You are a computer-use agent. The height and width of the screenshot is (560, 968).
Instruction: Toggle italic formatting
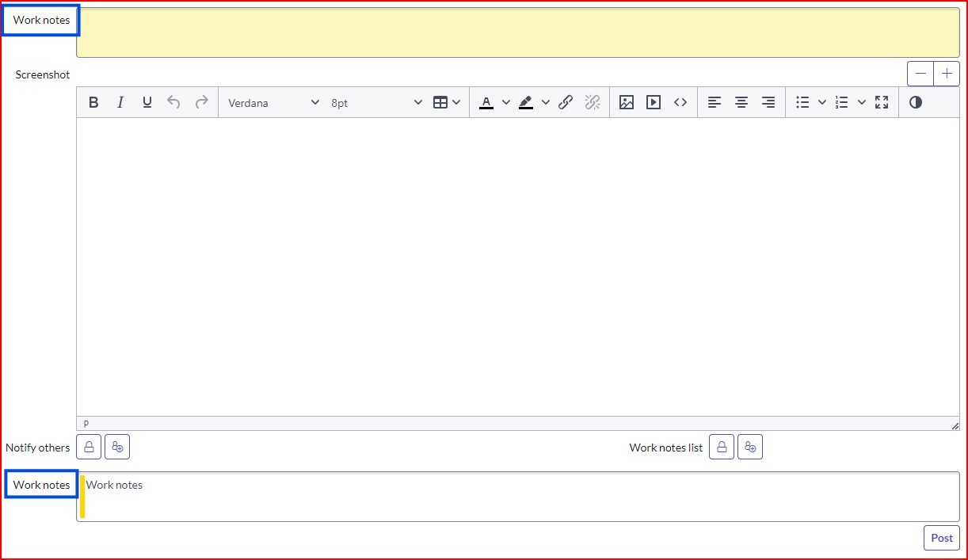pos(120,102)
